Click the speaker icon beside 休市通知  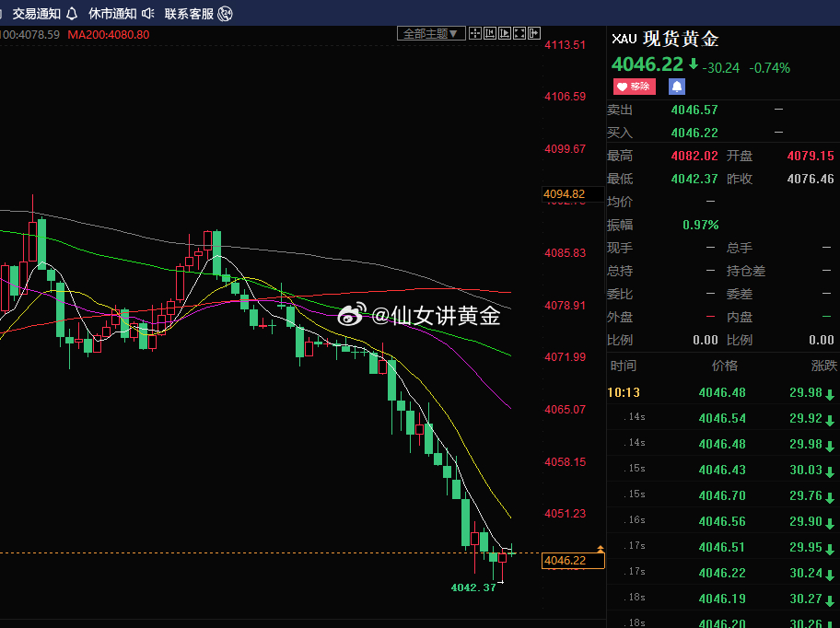148,14
